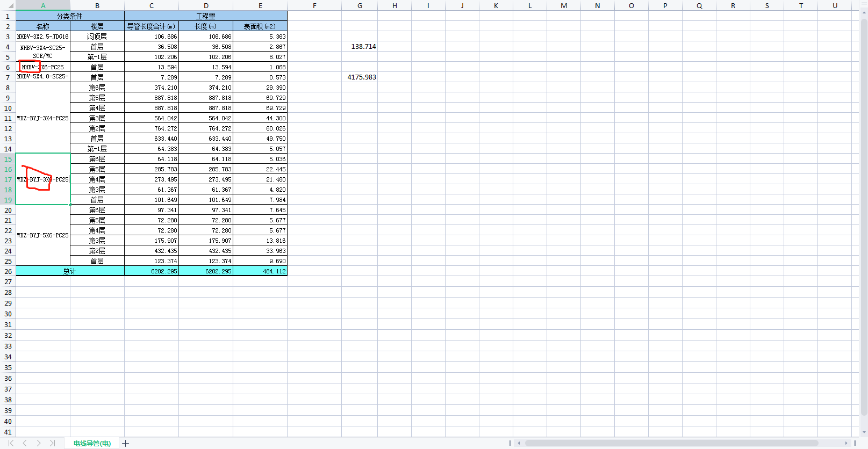Select the 导管长度合计(m) header cell
Screen dimensions: 868x449
(152, 26)
